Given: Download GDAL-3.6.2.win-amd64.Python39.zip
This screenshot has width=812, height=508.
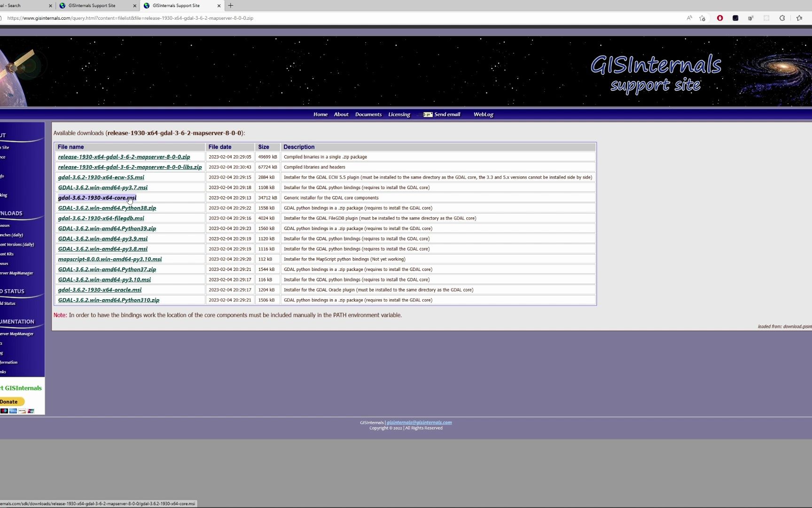Looking at the screenshot, I should pos(107,229).
